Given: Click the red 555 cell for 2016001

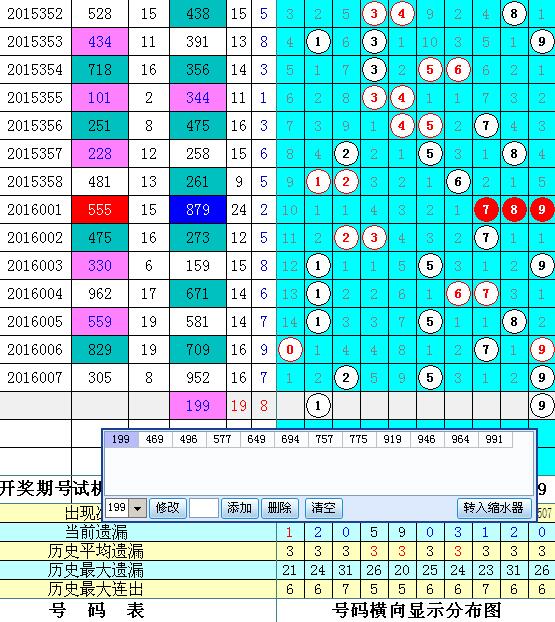Looking at the screenshot, I should click(x=100, y=209).
